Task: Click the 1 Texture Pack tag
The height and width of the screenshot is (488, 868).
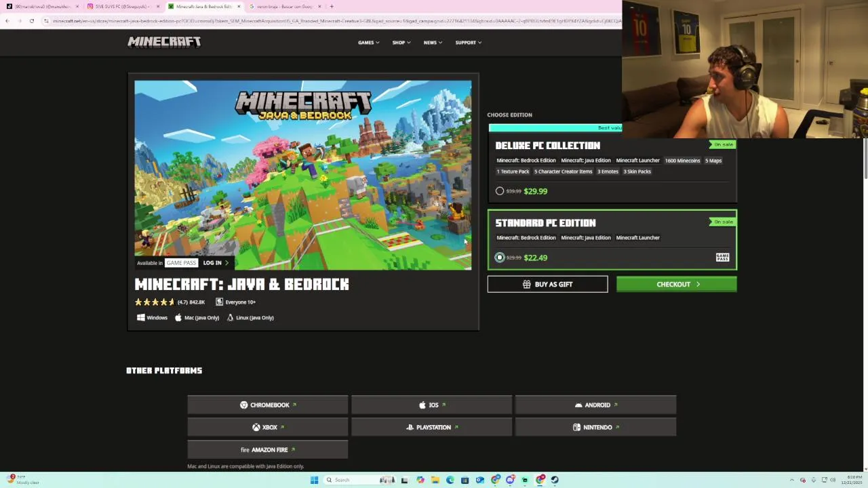Action: [513, 171]
